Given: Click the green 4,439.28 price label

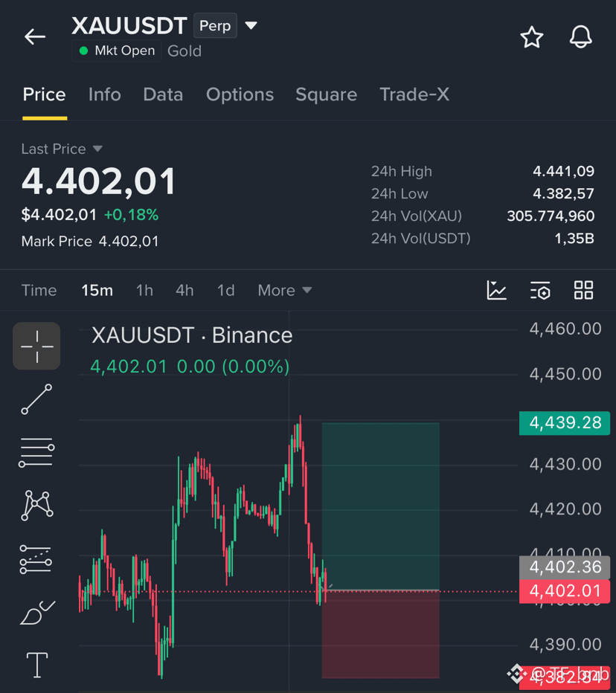Looking at the screenshot, I should (565, 423).
